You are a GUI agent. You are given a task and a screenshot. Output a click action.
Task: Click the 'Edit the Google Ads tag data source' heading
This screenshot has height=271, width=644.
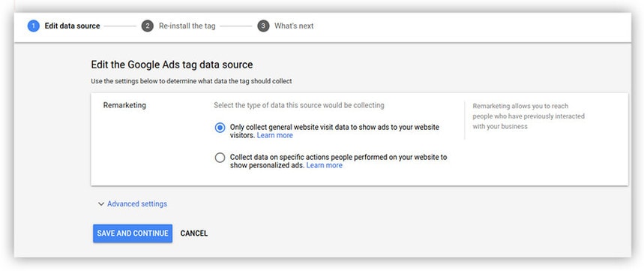pyautogui.click(x=172, y=65)
